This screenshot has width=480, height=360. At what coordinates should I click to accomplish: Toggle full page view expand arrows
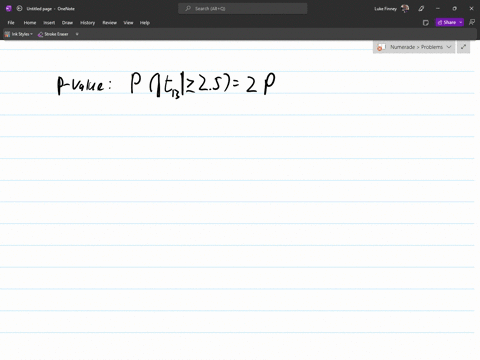463,47
